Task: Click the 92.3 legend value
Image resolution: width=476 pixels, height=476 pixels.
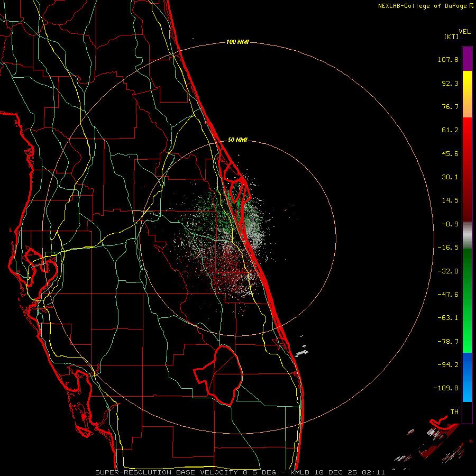Action: point(450,83)
